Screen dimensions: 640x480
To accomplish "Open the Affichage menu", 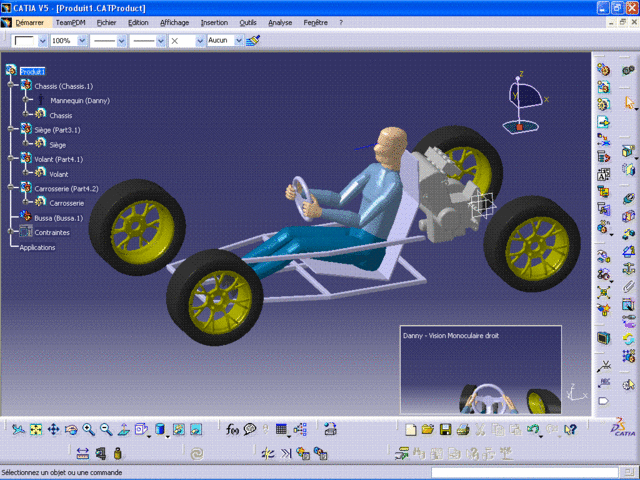I will [174, 21].
